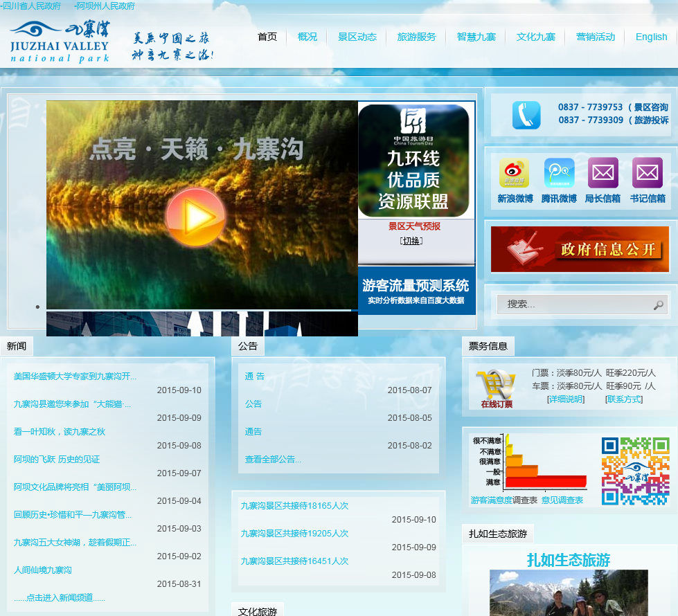Open the 营销活动 menu item

point(596,37)
